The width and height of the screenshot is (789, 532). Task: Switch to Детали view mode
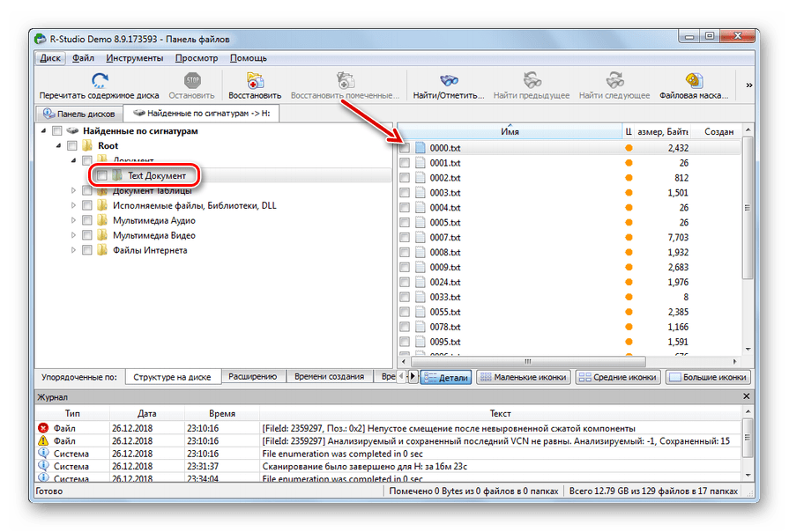(x=446, y=377)
